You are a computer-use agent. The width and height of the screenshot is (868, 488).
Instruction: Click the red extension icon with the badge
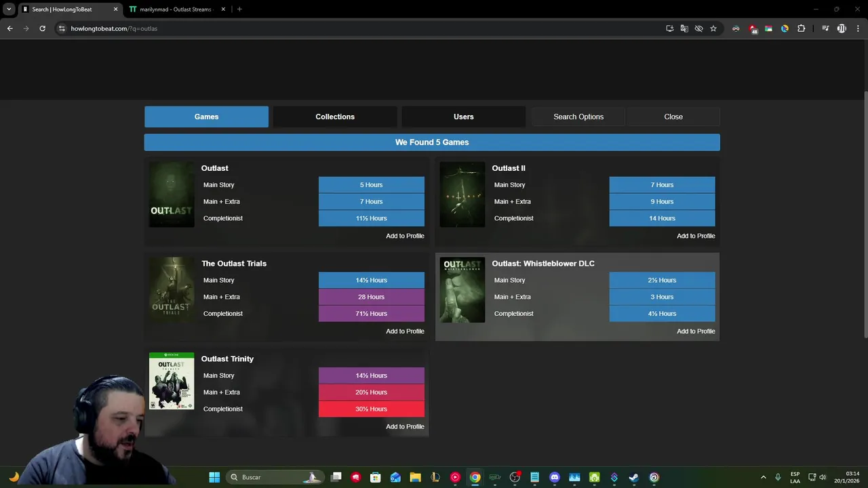tap(753, 28)
